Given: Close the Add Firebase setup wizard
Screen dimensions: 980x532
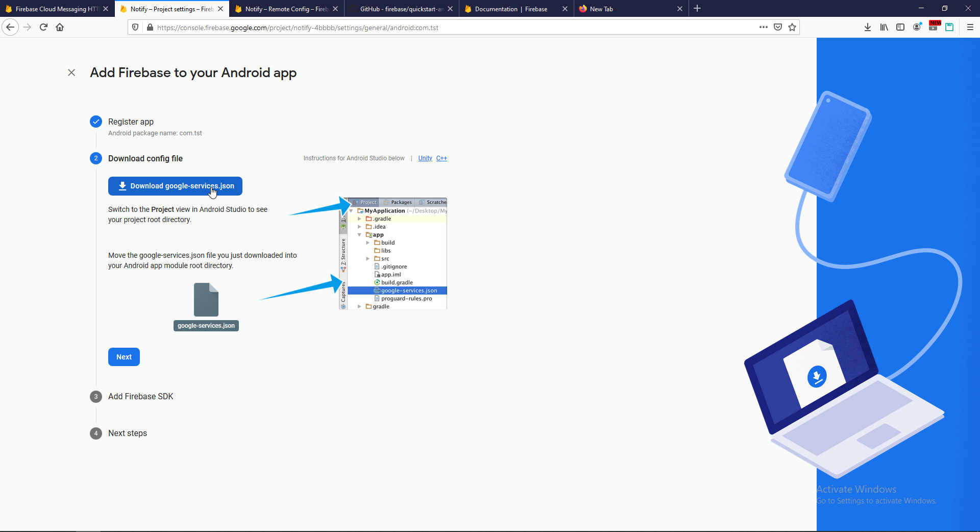Looking at the screenshot, I should (x=71, y=72).
